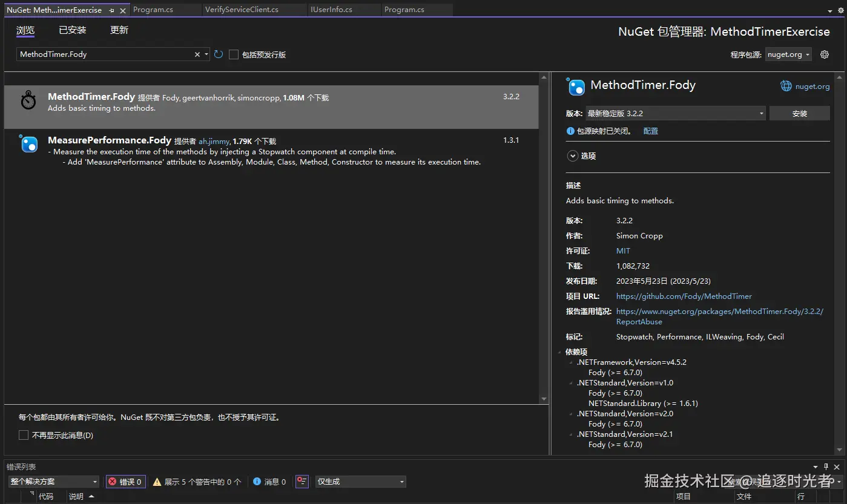Open the version dropdown showing 最新稳定版 3.2.2
Image resolution: width=847 pixels, height=504 pixels.
tap(675, 113)
